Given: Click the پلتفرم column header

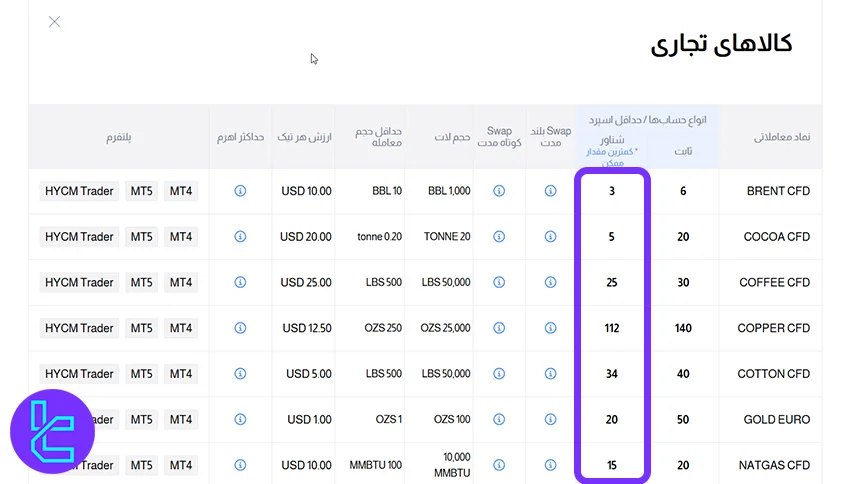Looking at the screenshot, I should point(118,137).
